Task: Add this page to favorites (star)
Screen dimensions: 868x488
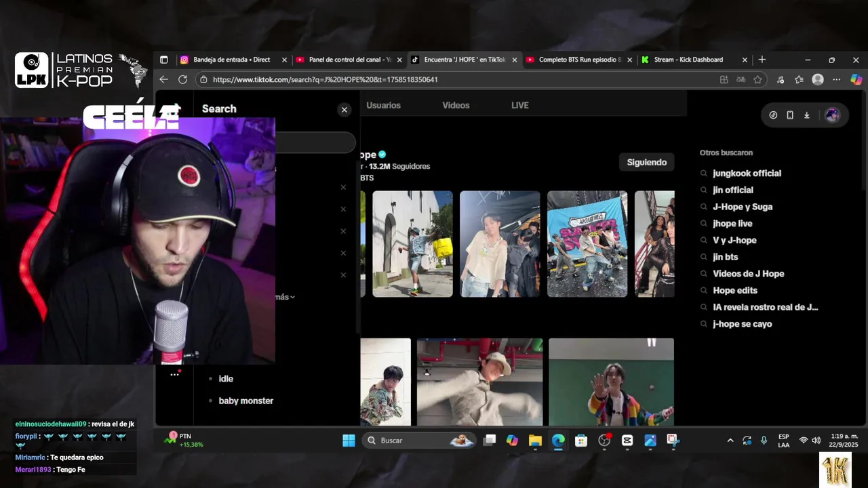Action: pos(757,79)
